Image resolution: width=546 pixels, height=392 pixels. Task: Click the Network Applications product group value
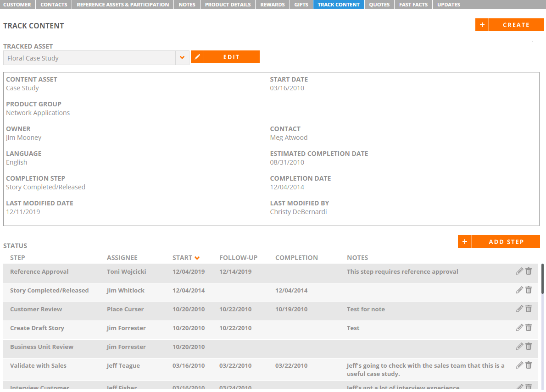point(38,113)
